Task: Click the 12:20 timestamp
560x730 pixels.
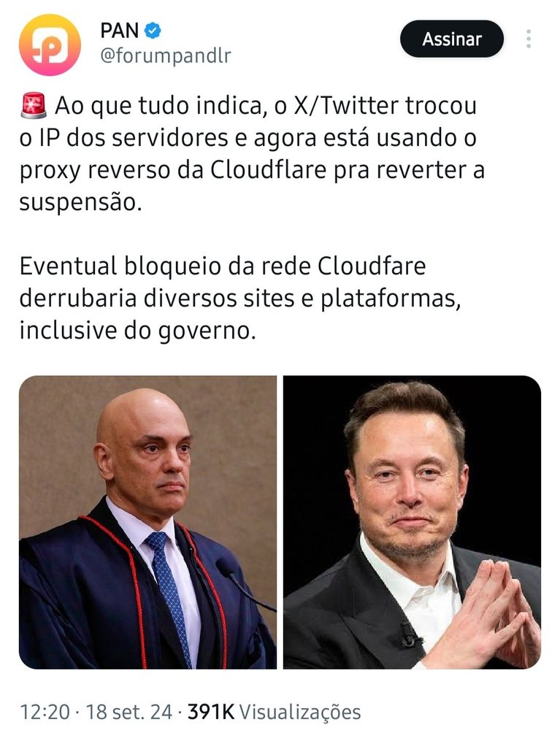Action: click(x=45, y=712)
